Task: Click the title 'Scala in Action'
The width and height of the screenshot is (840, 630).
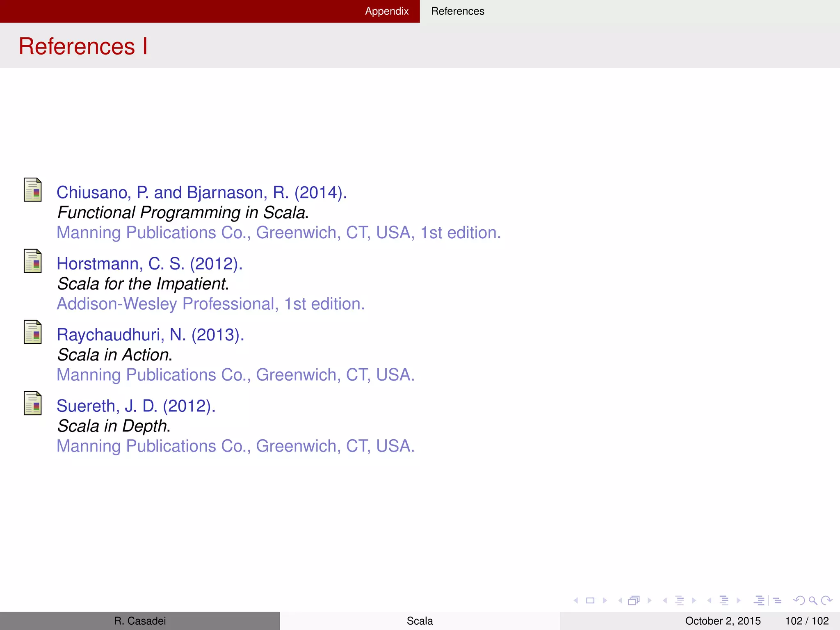Action: click(114, 355)
